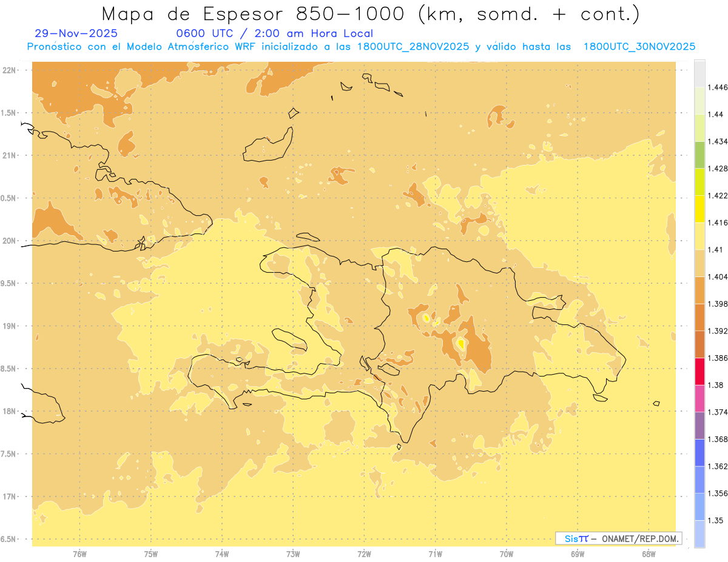Click the '22N' latitude label

pos(8,70)
